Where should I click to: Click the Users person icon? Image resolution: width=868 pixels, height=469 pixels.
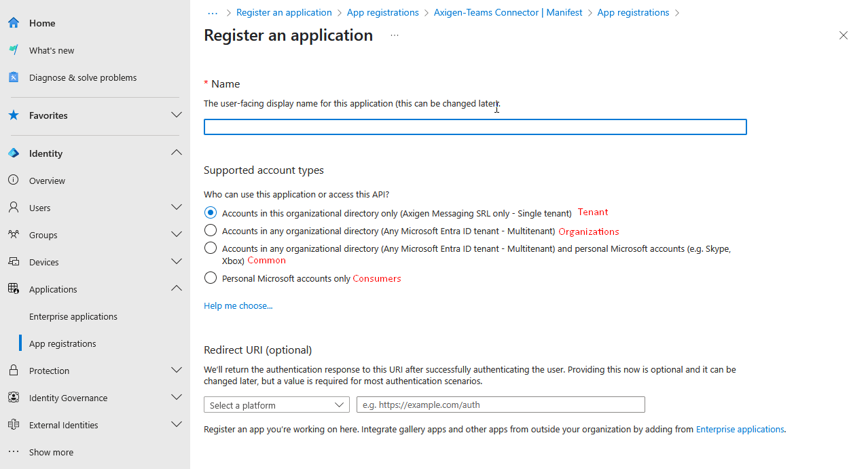pos(14,208)
